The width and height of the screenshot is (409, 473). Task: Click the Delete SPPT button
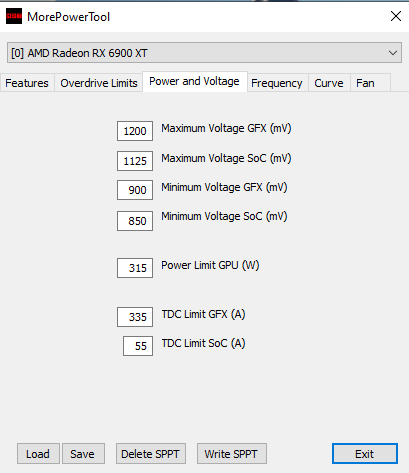pyautogui.click(x=151, y=454)
